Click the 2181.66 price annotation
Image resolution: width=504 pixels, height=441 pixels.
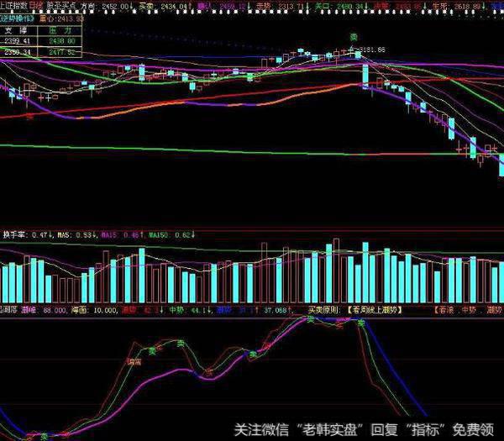point(379,50)
